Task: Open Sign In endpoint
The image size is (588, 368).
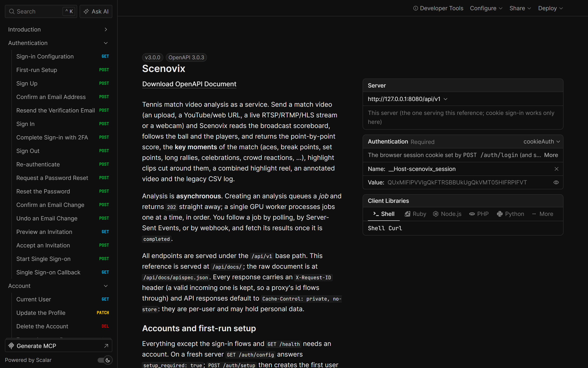Action: click(62, 124)
